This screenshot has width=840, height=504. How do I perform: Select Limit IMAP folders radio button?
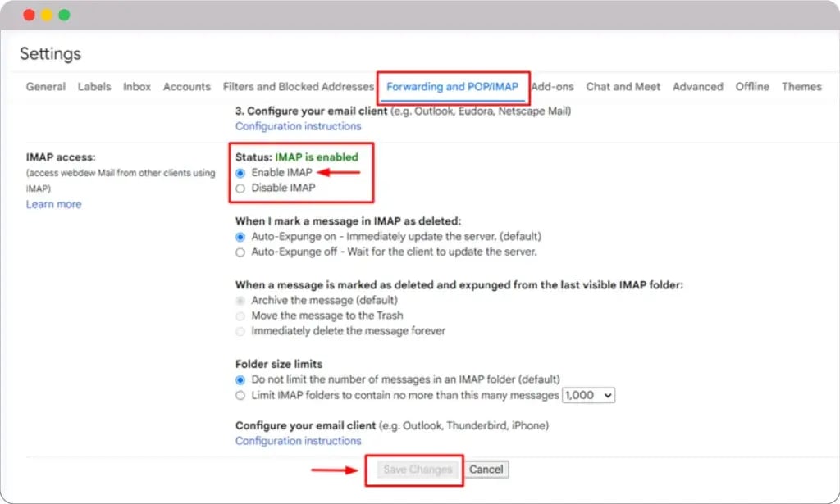click(x=240, y=396)
